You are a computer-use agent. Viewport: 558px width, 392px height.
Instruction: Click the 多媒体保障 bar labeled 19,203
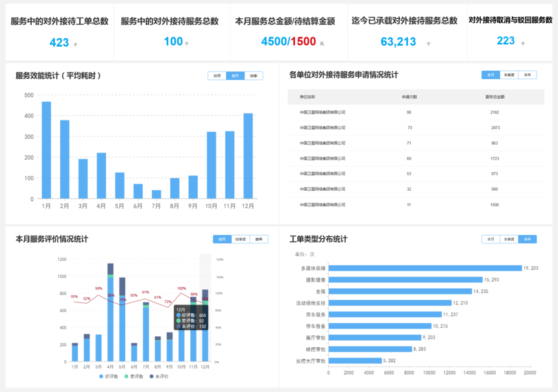pos(425,268)
